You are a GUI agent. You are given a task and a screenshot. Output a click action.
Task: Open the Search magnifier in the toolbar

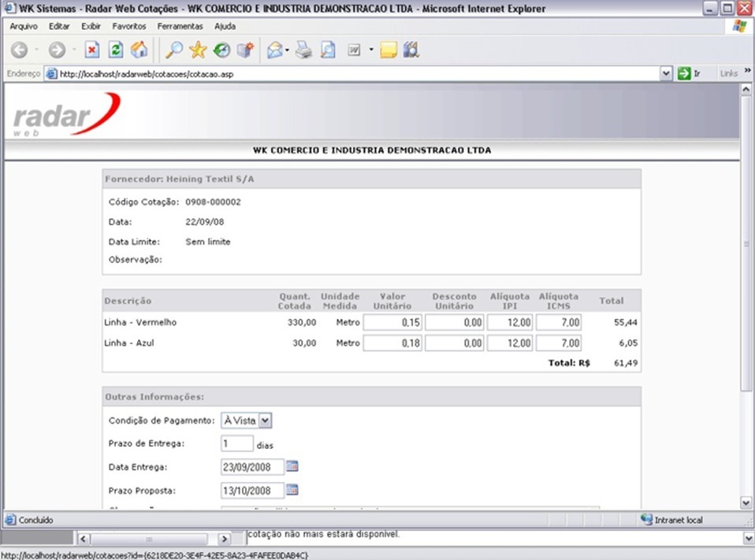(173, 50)
